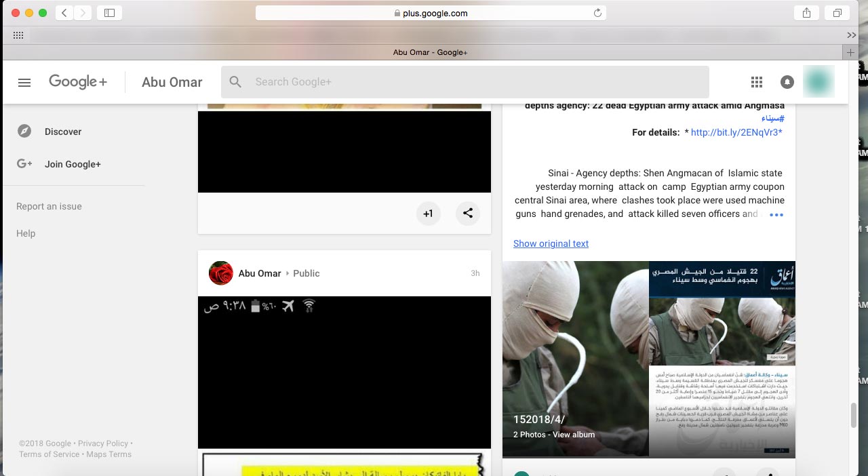Open the notifications bell
Image resolution: width=868 pixels, height=476 pixels.
(x=787, y=82)
